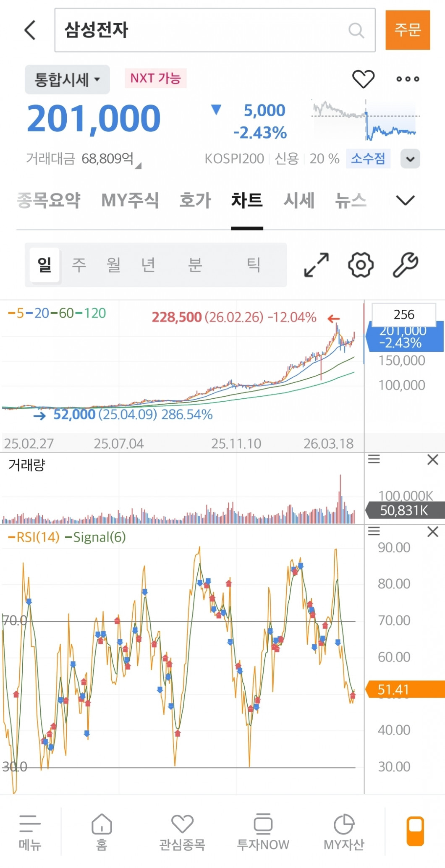Image resolution: width=445 pixels, height=868 pixels.
Task: Open MY자산 in bottom navigation
Action: (344, 832)
